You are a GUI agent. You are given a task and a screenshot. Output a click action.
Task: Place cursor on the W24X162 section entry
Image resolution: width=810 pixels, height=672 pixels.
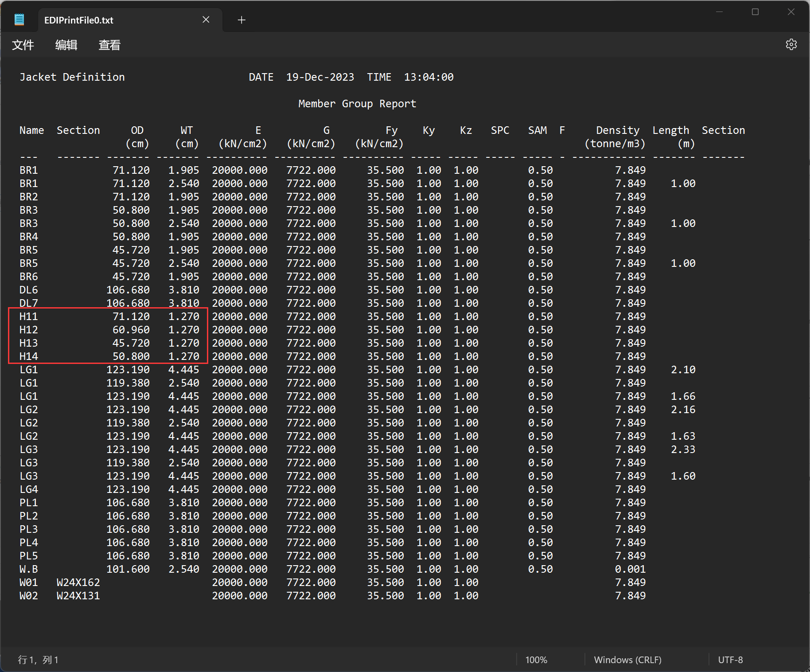coord(78,582)
